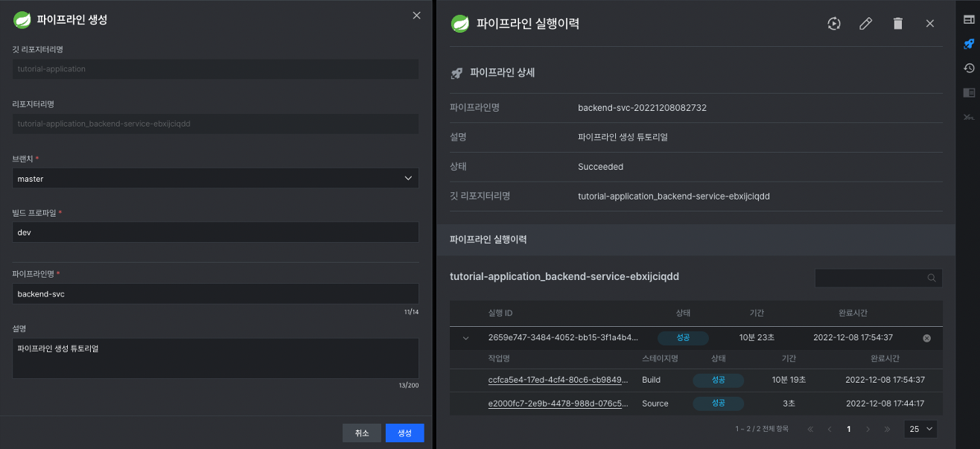This screenshot has height=449, width=980.
Task: Open the 25 rows-per-page dropdown
Action: [x=920, y=429]
